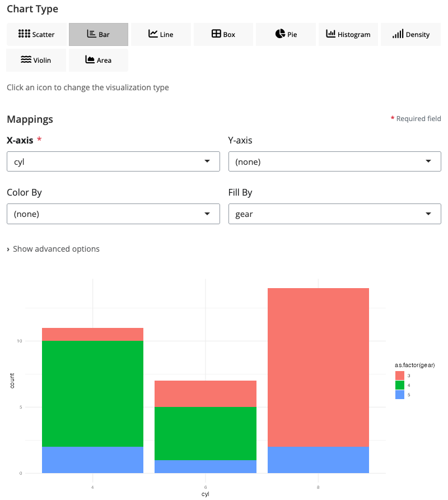Image resolution: width=448 pixels, height=500 pixels.
Task: Select the Scatter chart type icon
Action: tap(36, 34)
